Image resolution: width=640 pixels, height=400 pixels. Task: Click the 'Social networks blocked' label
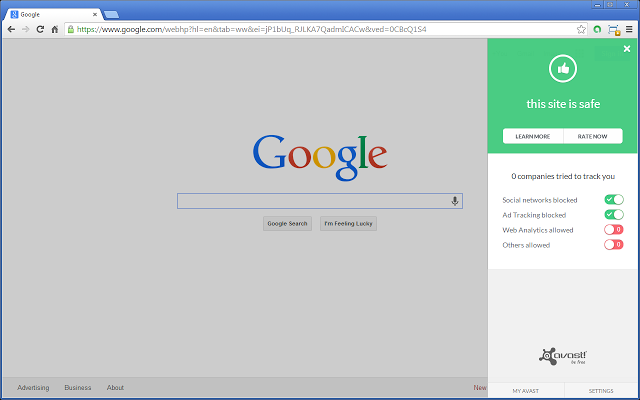pos(540,200)
